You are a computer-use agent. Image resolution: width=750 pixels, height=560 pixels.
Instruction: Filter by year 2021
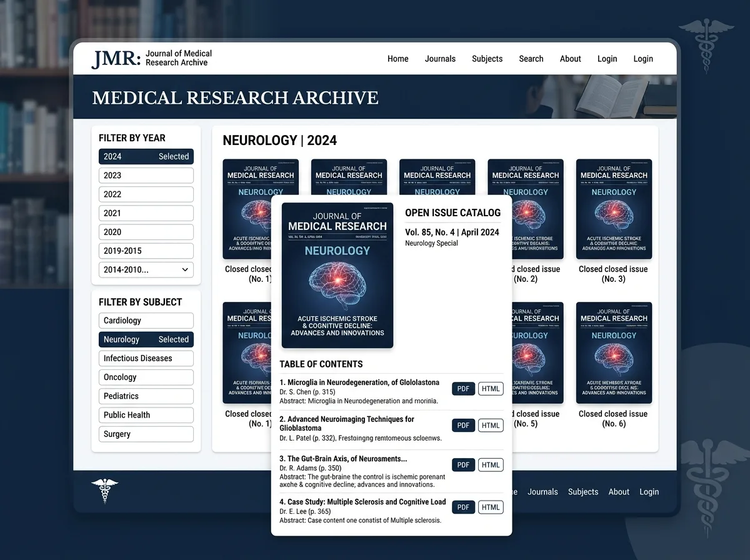[146, 213]
